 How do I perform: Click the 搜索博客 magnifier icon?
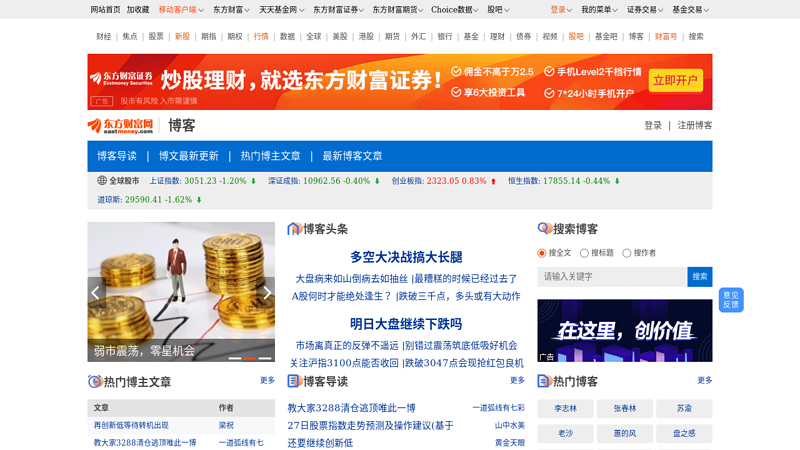coord(544,229)
